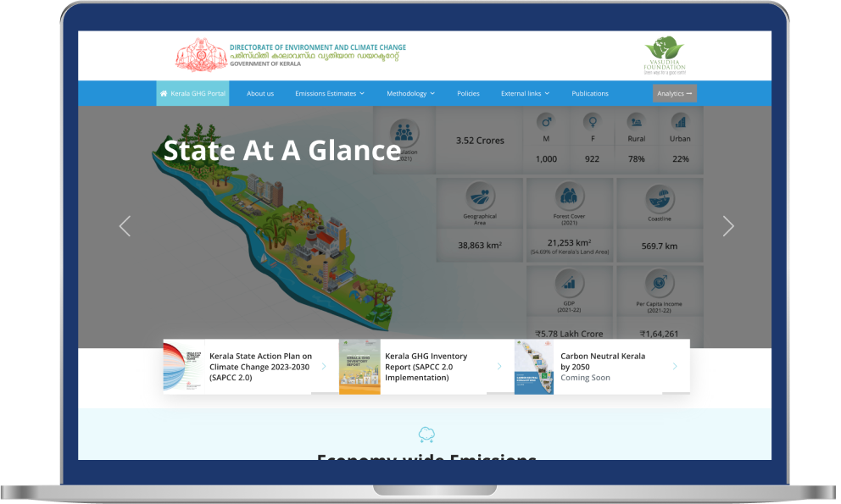Image resolution: width=841 pixels, height=504 pixels.
Task: Click the Kerala government emblem logo
Action: 201,56
